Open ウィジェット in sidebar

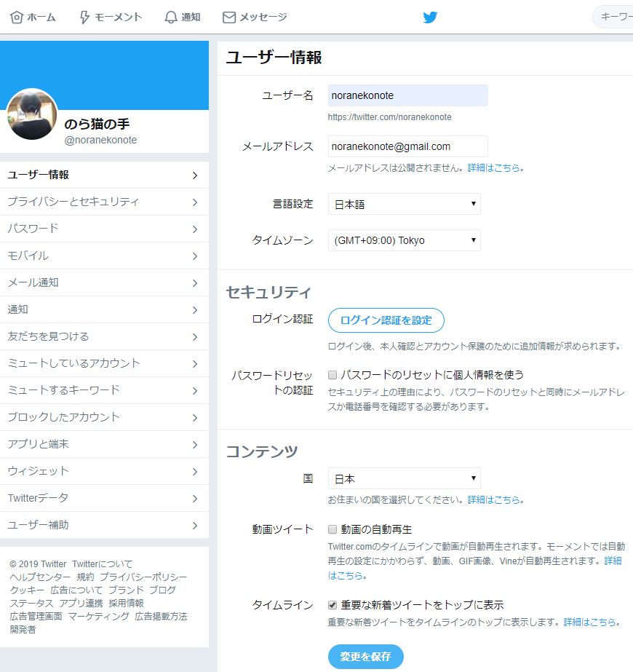click(x=105, y=472)
